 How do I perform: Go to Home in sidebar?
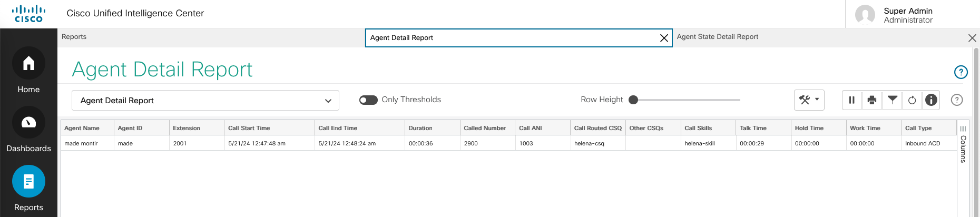[28, 71]
